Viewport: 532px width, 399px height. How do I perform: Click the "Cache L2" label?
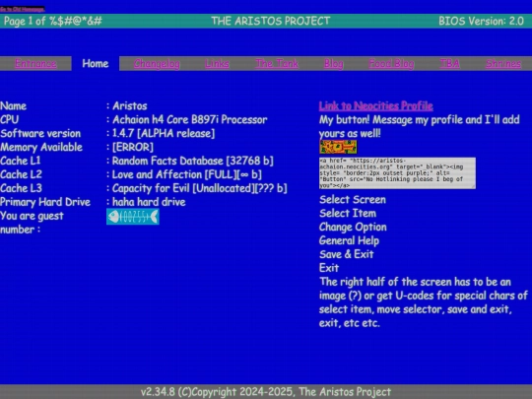pyautogui.click(x=21, y=174)
